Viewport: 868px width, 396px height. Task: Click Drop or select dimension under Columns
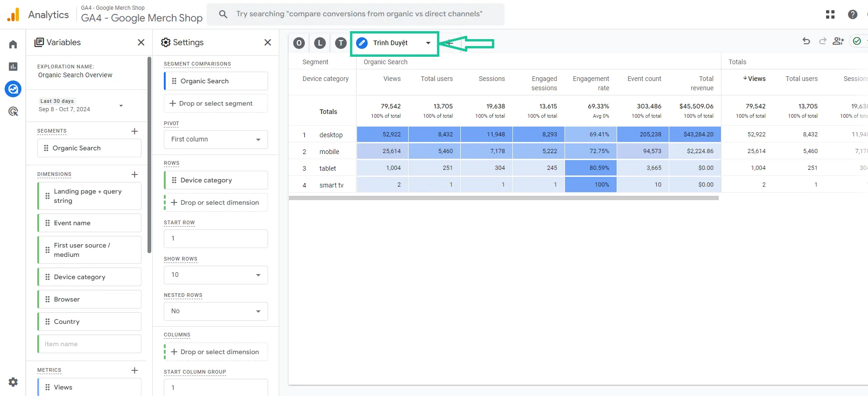216,352
